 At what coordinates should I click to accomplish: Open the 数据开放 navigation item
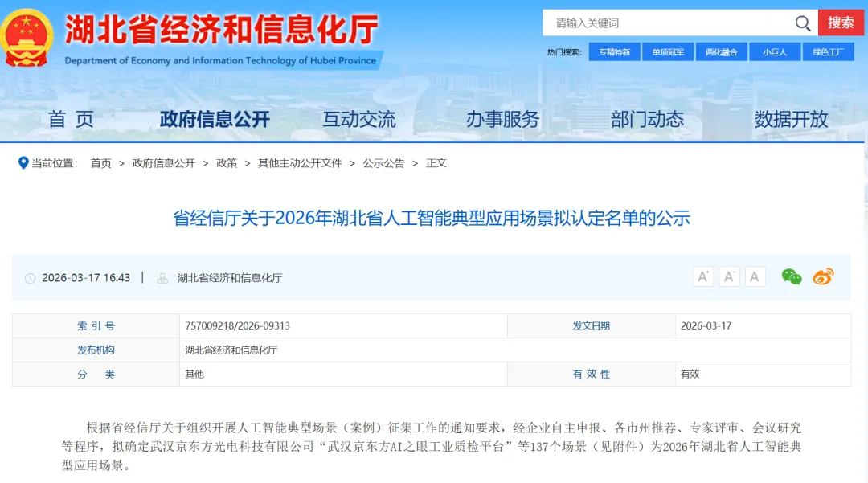[x=791, y=120]
